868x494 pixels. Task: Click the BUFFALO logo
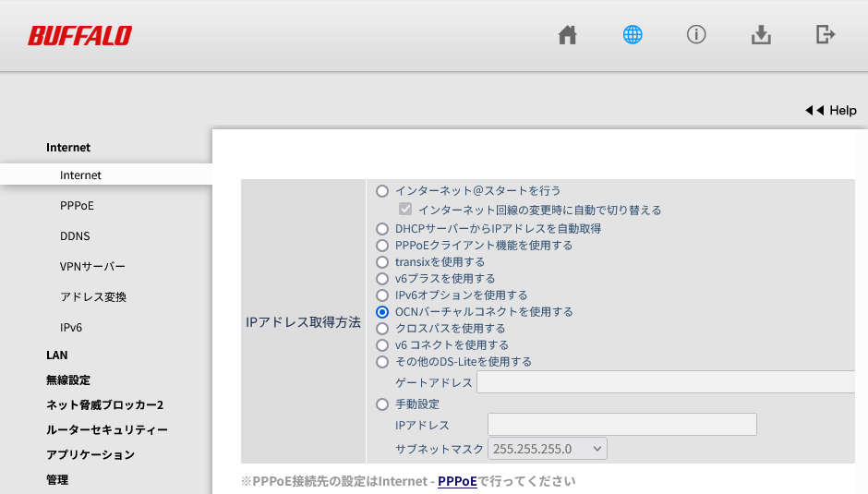(x=79, y=36)
